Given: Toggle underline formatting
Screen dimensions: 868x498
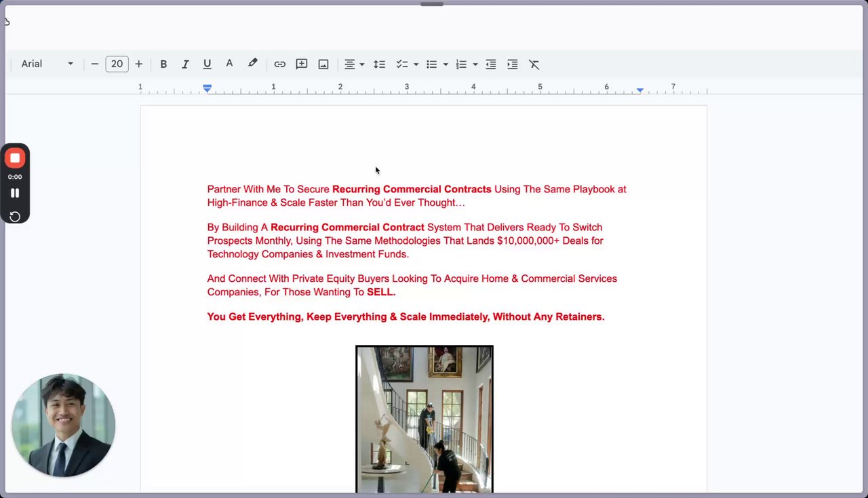Looking at the screenshot, I should tap(207, 64).
